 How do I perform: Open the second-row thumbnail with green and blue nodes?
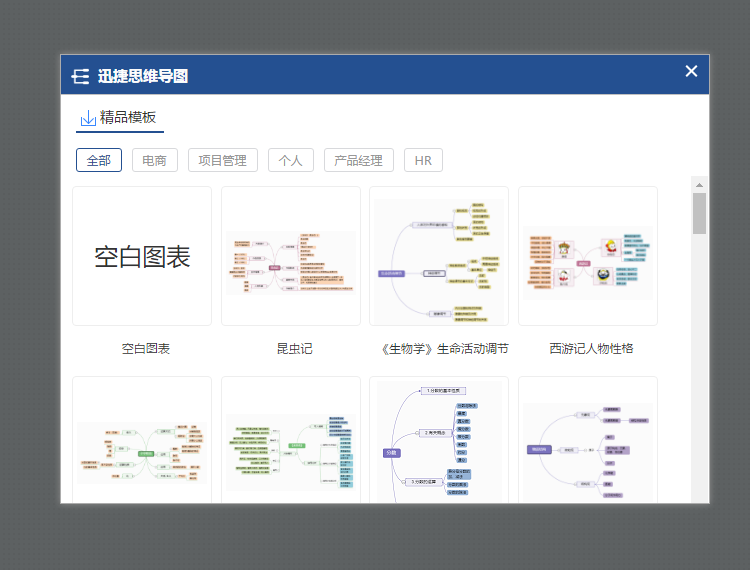pos(291,440)
